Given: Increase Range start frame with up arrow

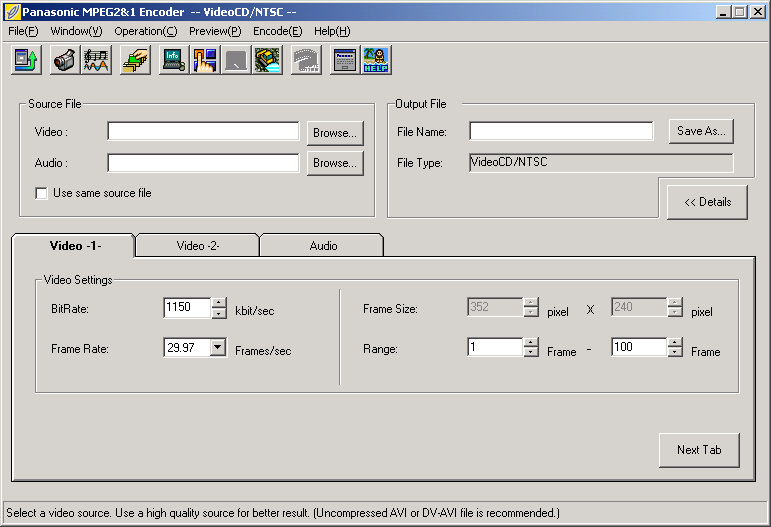Looking at the screenshot, I should tap(531, 342).
